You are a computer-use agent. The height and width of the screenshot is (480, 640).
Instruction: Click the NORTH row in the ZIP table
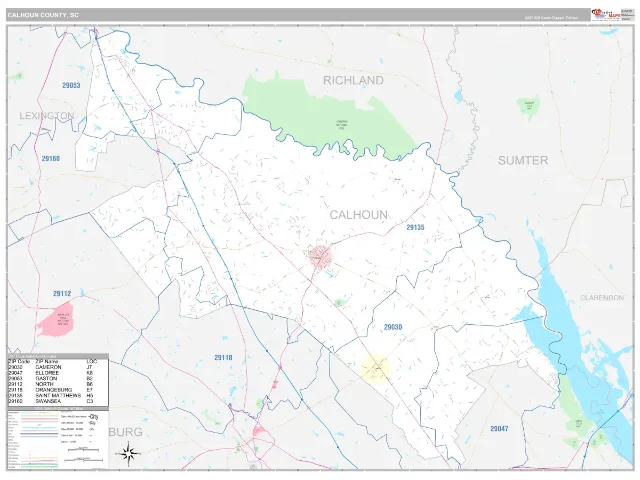click(58, 384)
